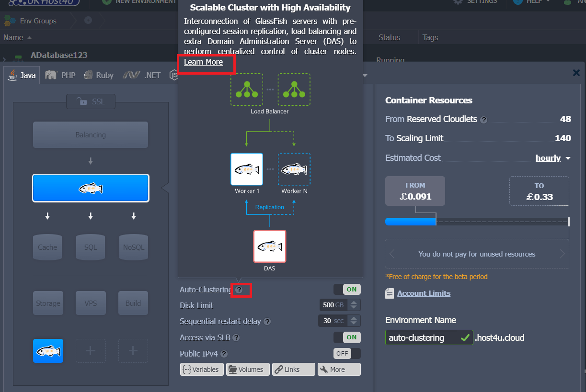Switch to the PHP tab
This screenshot has height=392, width=586.
[x=60, y=75]
